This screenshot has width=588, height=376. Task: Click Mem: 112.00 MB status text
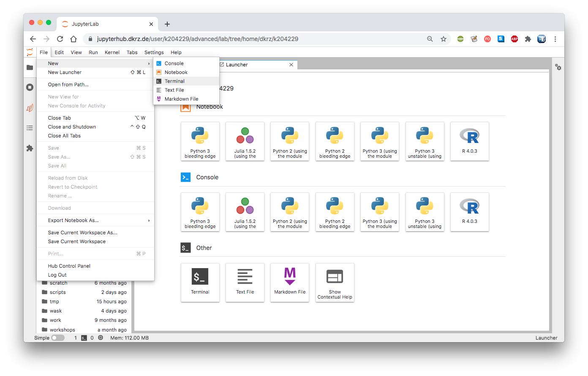[129, 338]
